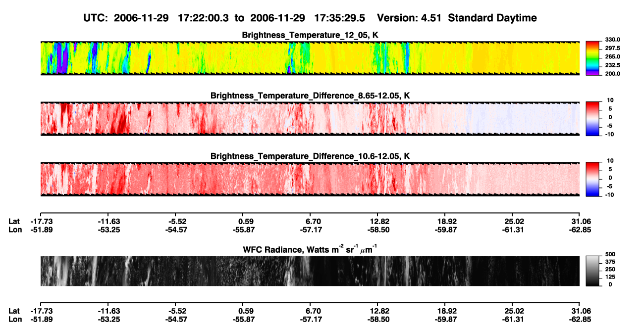Click the 'Lat' label below the WFC Radiance panel
This screenshot has height=330, width=644.
tap(14, 311)
